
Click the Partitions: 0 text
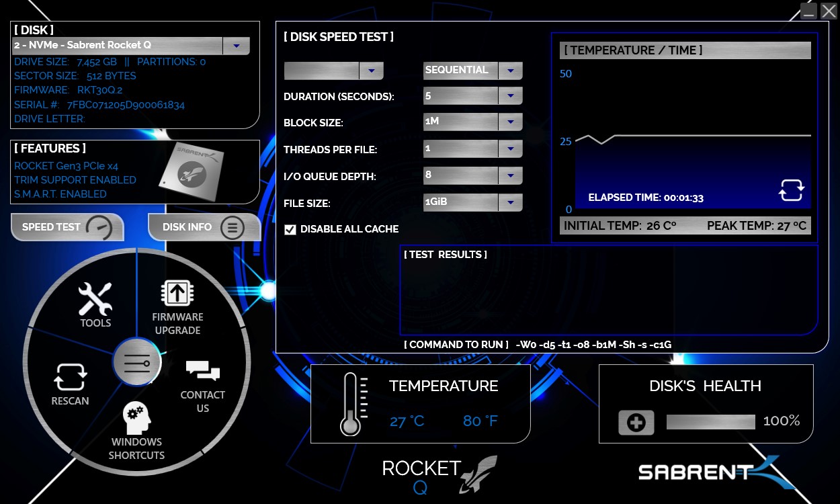tap(171, 62)
